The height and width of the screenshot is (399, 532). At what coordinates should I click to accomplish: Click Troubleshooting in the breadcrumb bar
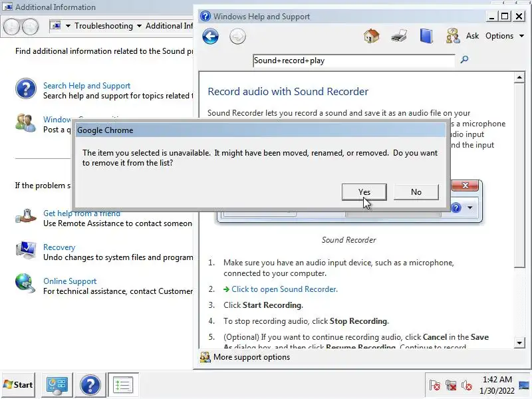[x=104, y=26]
